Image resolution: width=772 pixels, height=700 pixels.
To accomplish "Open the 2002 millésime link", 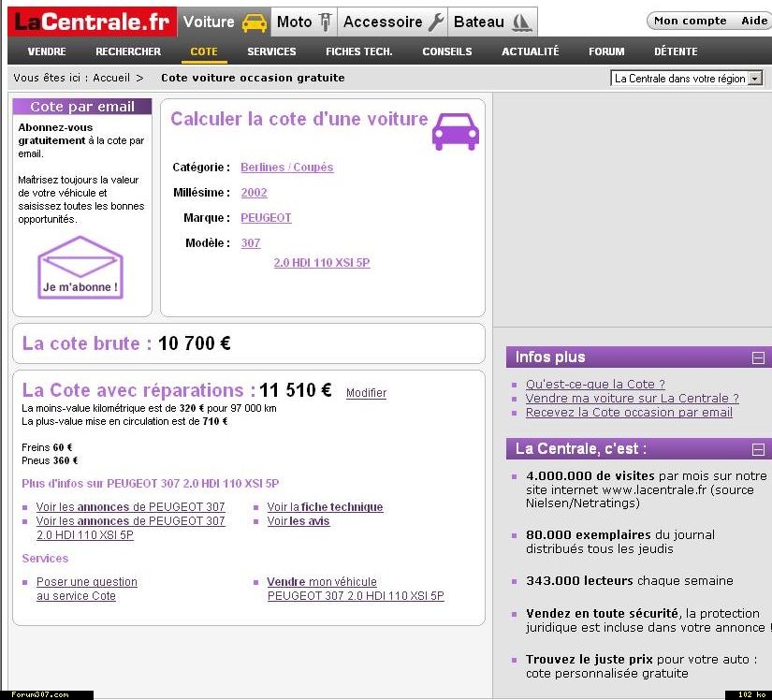I will (x=254, y=193).
